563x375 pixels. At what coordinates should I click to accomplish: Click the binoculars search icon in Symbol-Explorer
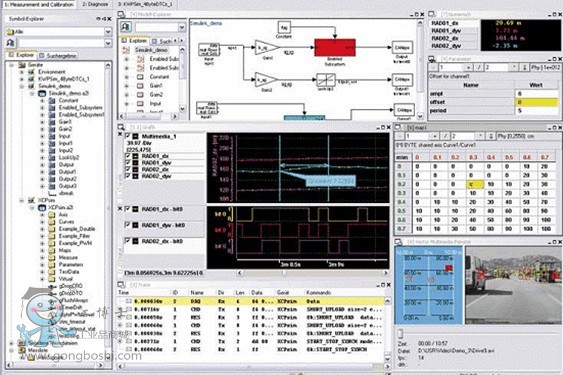11,43
